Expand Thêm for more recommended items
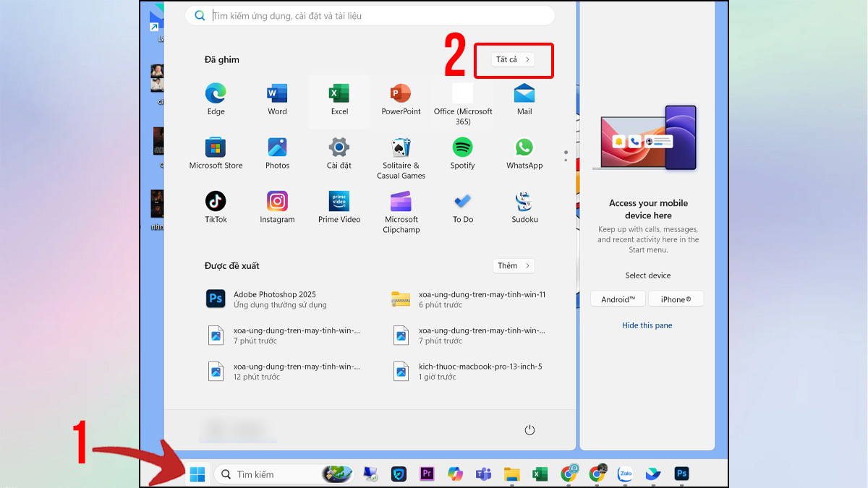868x488 pixels. tap(514, 266)
